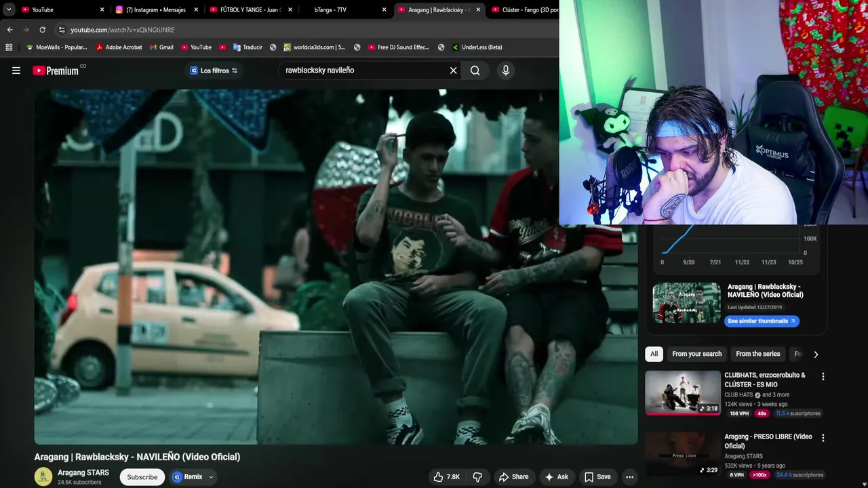The width and height of the screenshot is (868, 488).
Task: Open CLUBHATS ES MIO video thumbnail
Action: pos(682,392)
